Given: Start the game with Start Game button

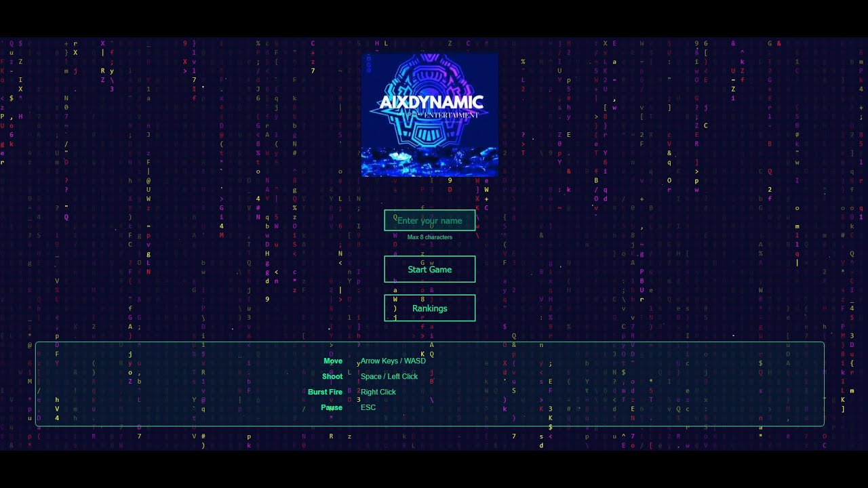Looking at the screenshot, I should coord(430,269).
